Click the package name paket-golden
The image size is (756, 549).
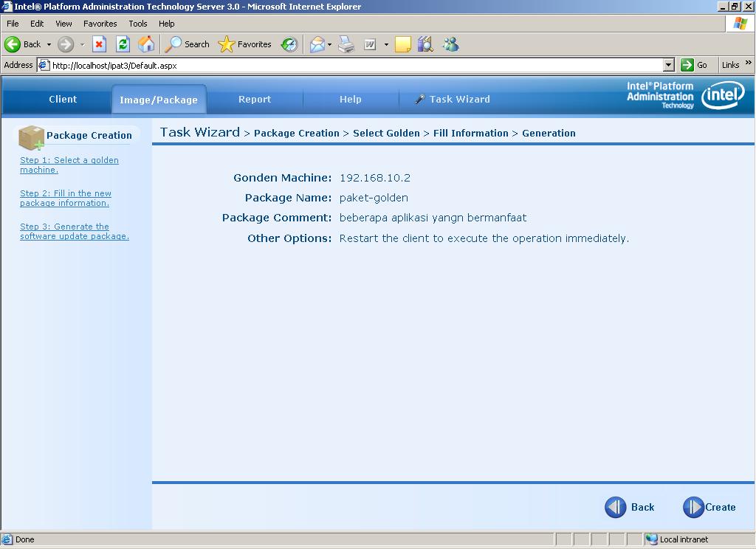tap(374, 198)
